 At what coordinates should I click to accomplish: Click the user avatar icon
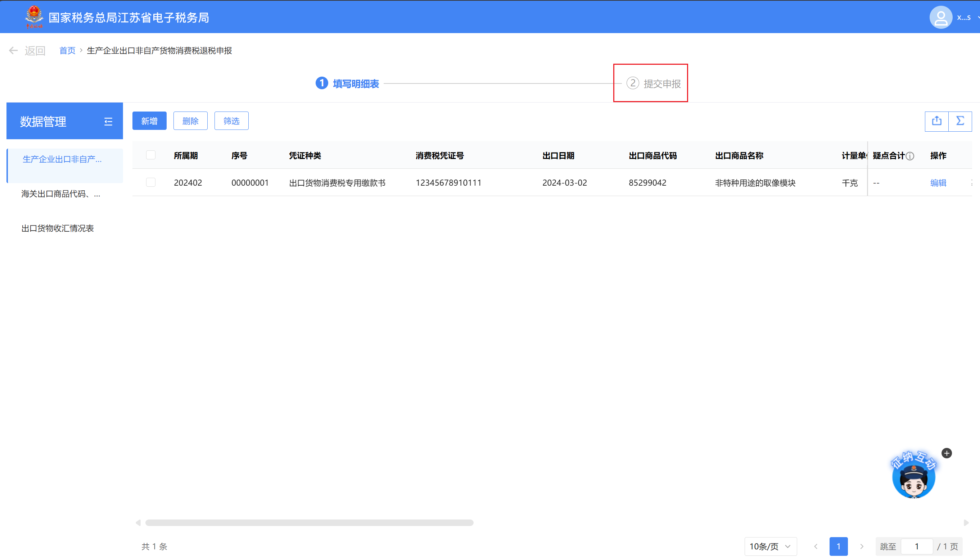point(940,17)
